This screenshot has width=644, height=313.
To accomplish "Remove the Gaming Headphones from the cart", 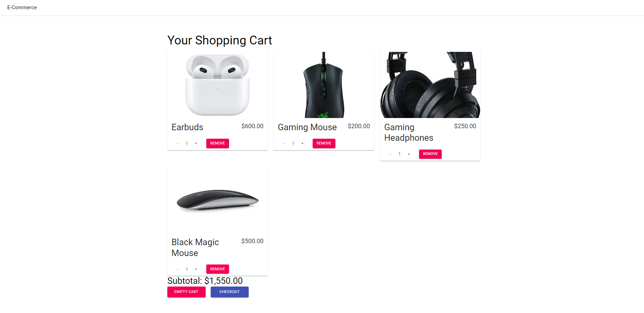I will [430, 154].
